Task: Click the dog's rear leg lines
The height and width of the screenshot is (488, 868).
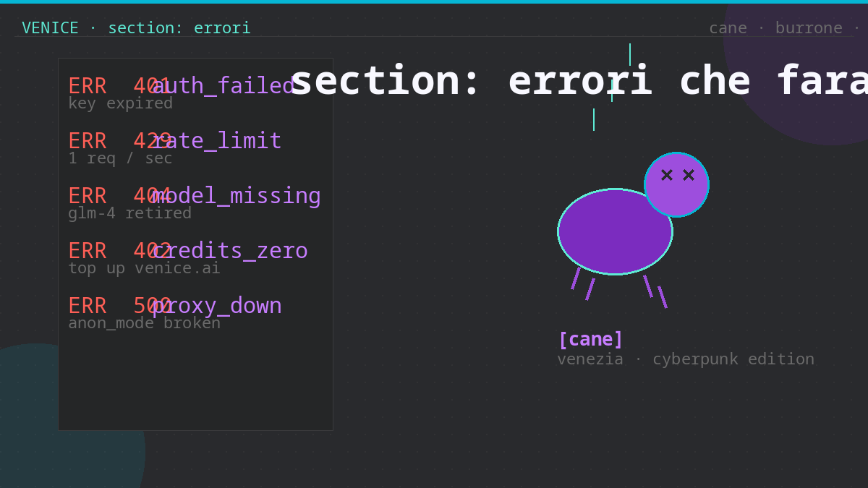Action: click(x=655, y=291)
